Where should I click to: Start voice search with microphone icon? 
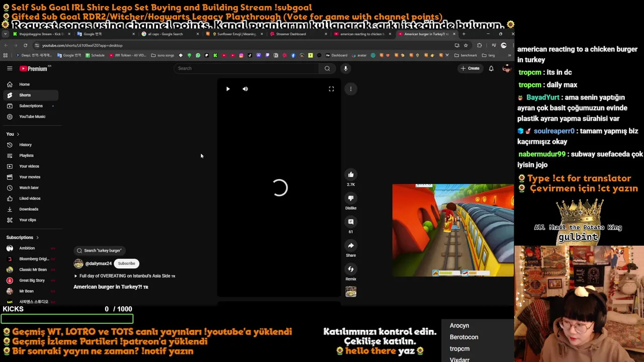[x=346, y=68]
